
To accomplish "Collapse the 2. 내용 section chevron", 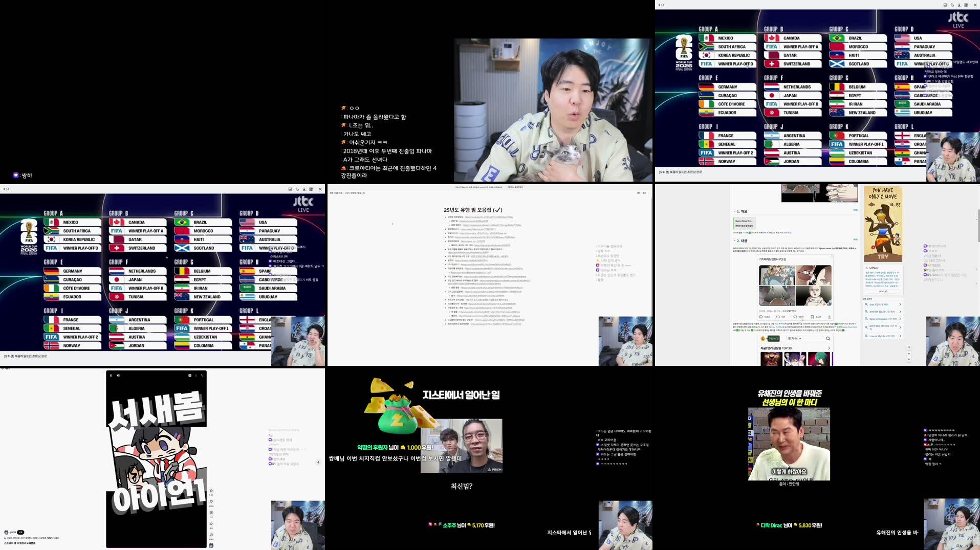I will click(x=734, y=240).
